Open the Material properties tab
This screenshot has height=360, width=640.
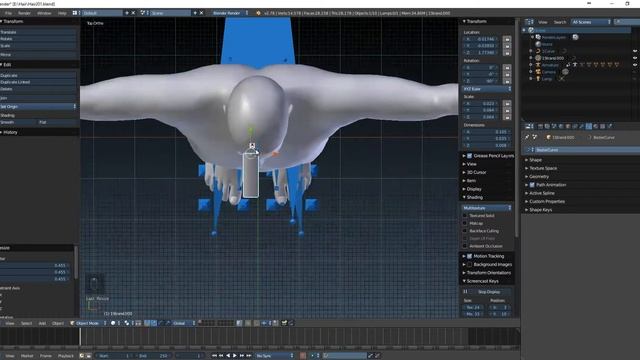[x=596, y=127]
